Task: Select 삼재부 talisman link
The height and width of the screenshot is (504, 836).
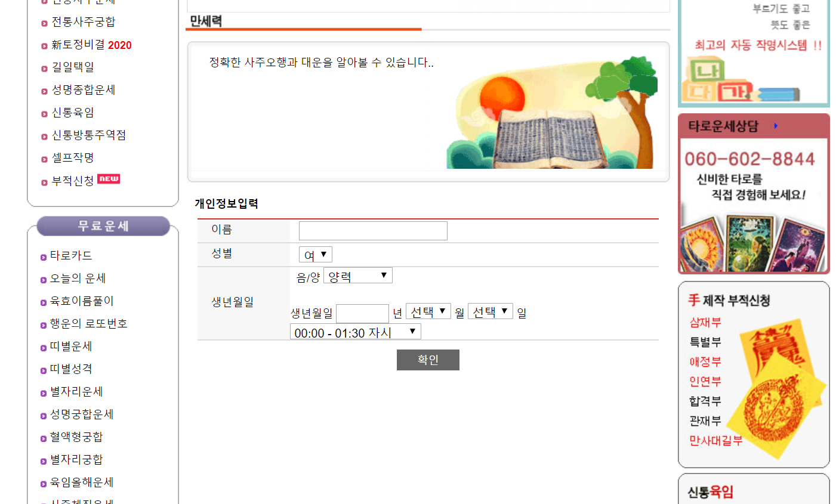Action: click(x=705, y=323)
